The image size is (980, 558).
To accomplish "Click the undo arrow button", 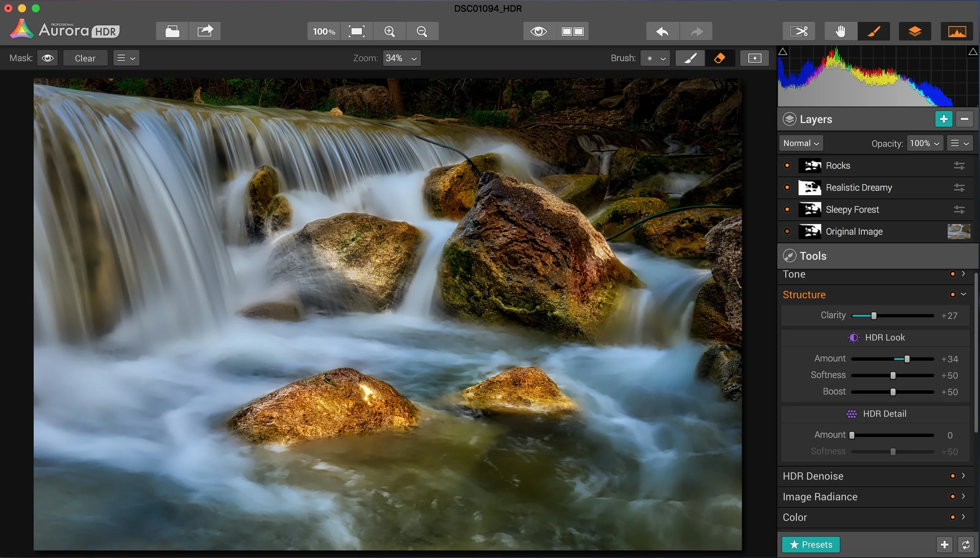I will pos(662,31).
